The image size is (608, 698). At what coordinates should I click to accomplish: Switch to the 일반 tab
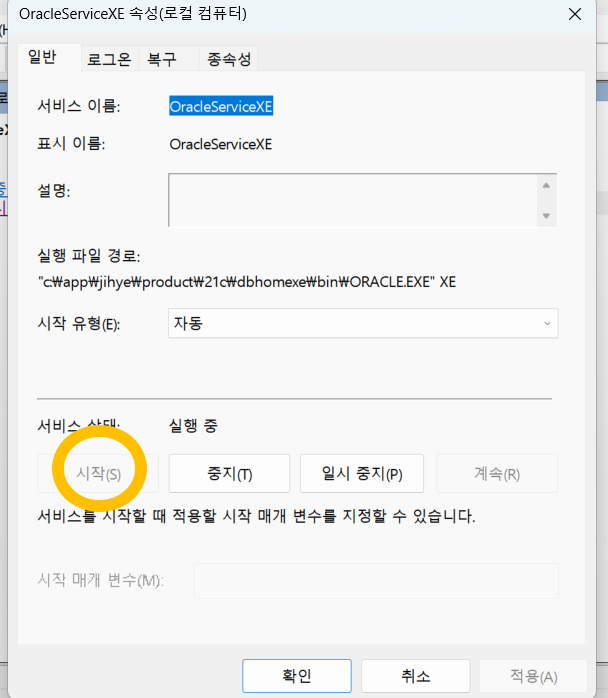tap(49, 58)
